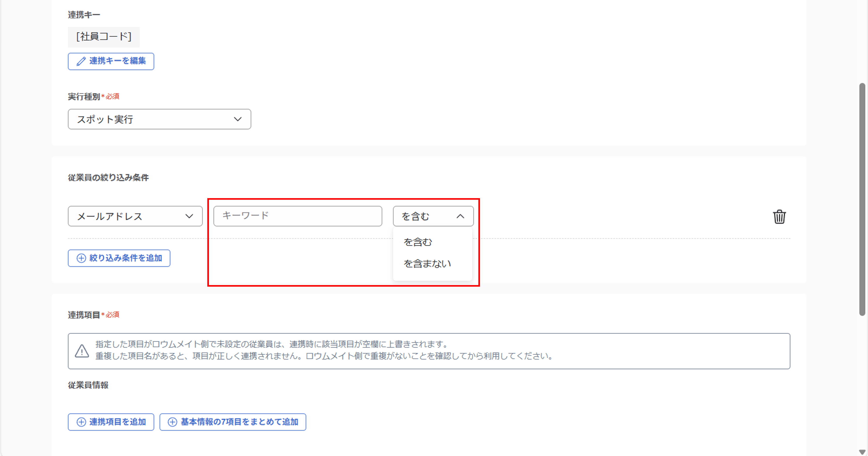Click the 絞り込み条件を追加 button
This screenshot has width=868, height=456.
[x=119, y=258]
